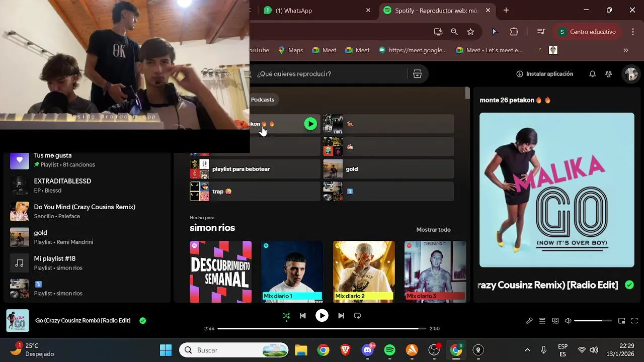Open the Chrome extensions puzzle icon

click(x=514, y=32)
